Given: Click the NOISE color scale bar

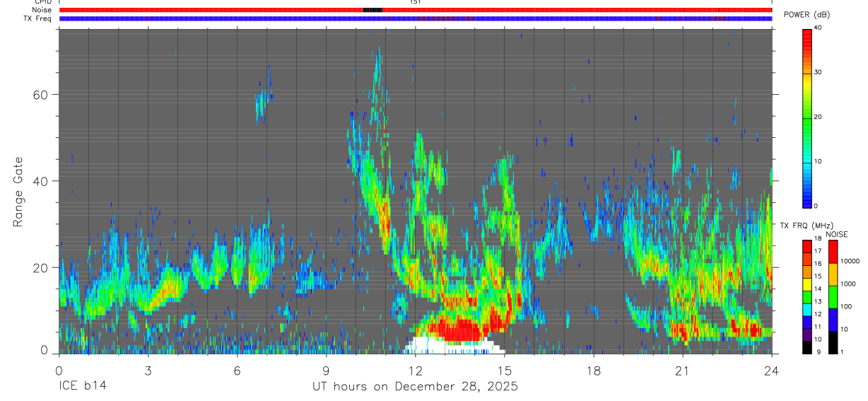Looking at the screenshot, I should coord(833,296).
